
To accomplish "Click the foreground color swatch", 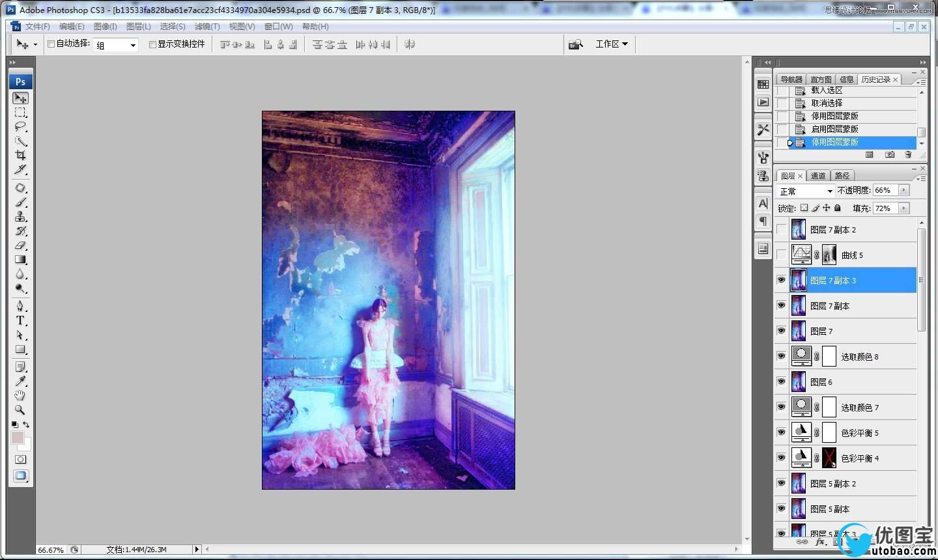I will point(18,437).
